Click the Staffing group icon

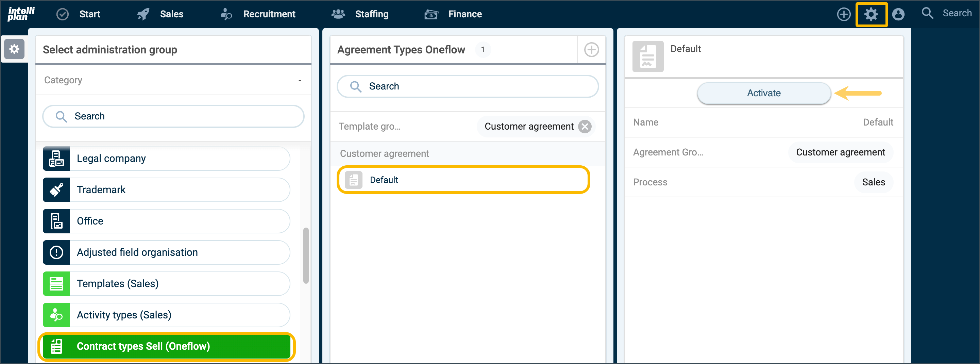click(x=338, y=14)
